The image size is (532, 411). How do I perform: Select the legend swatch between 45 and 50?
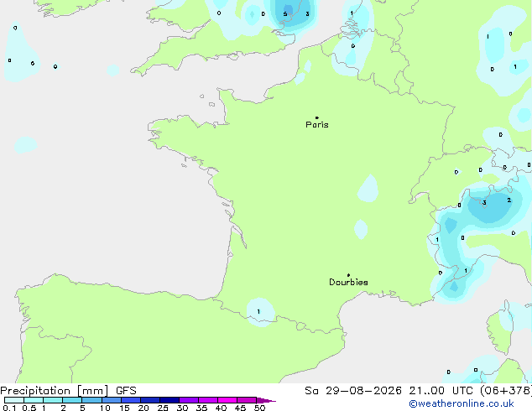pyautogui.click(x=247, y=400)
